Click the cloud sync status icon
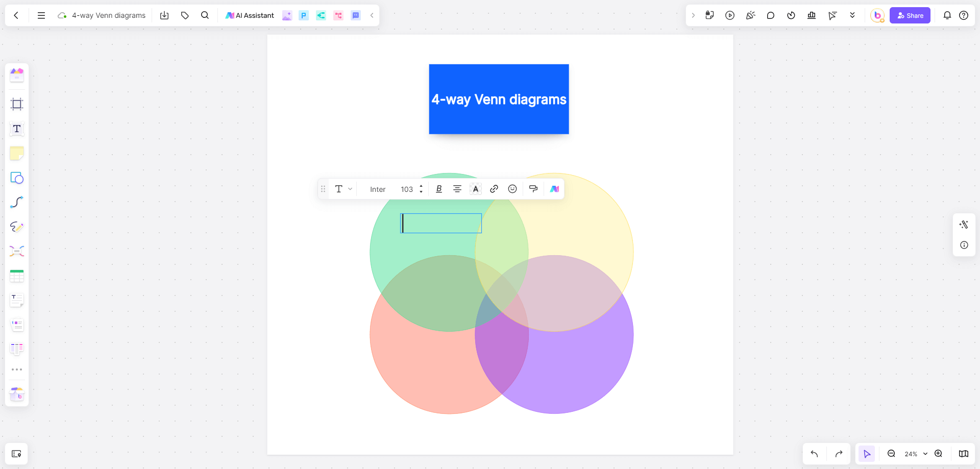Screen dimensions: 980x469 62,15
